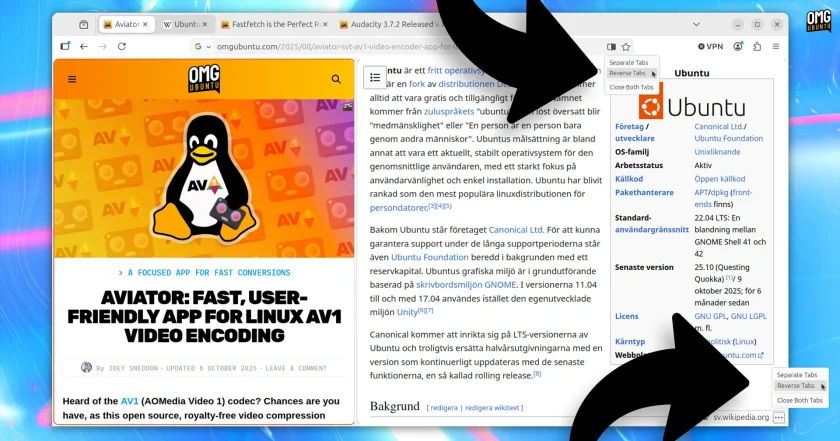The height and width of the screenshot is (441, 840).
Task: Open 'Canonical Ltd.' link in the Bakom Ubuntu paragraph
Action: [x=516, y=229]
